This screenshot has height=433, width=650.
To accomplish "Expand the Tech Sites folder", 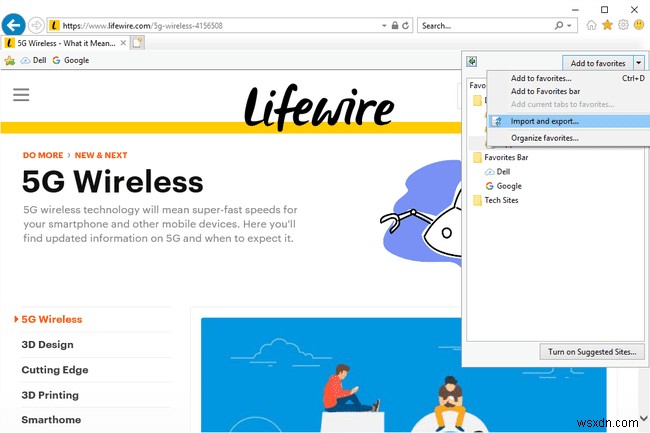I will [496, 200].
